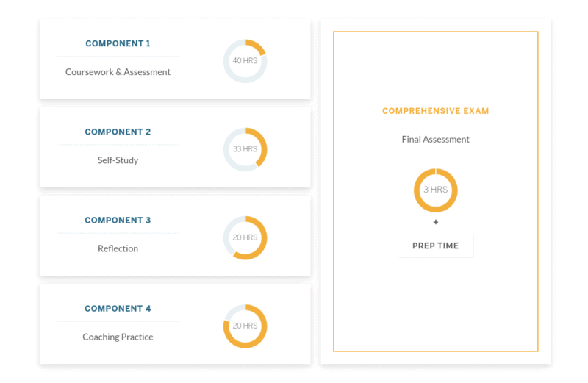Click the PREP TIME button
Viewport: 588px width, 383px height.
(x=435, y=246)
